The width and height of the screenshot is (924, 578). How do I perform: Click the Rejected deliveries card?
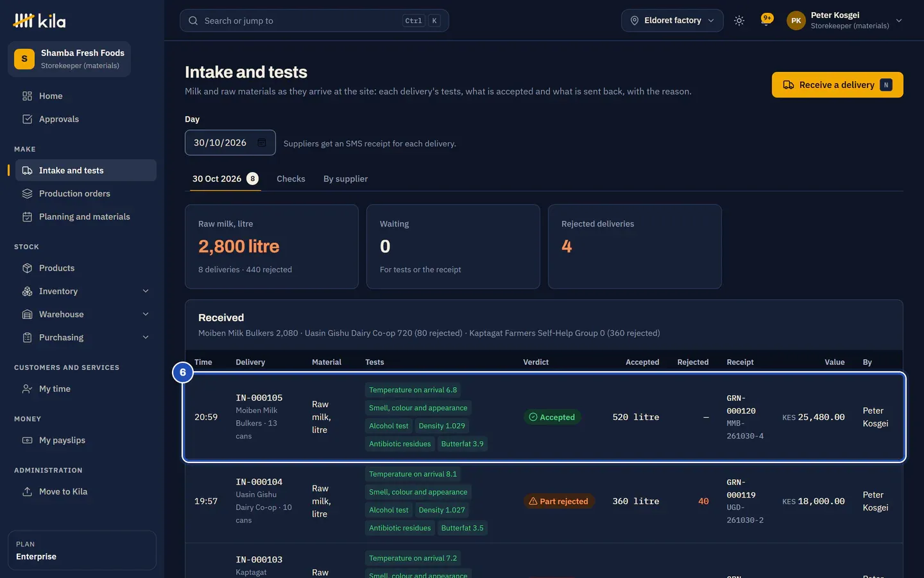click(635, 247)
